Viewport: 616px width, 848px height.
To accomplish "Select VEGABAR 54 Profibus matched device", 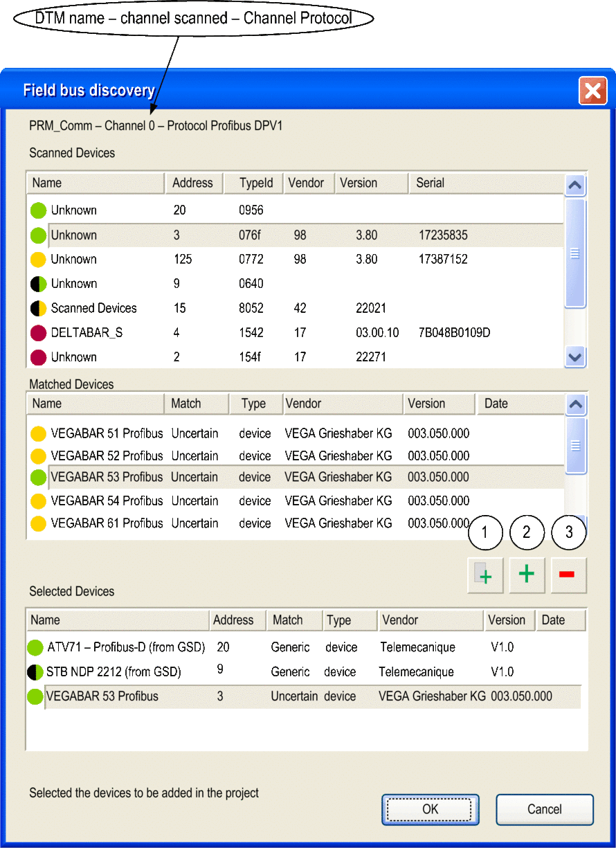I will (x=295, y=501).
